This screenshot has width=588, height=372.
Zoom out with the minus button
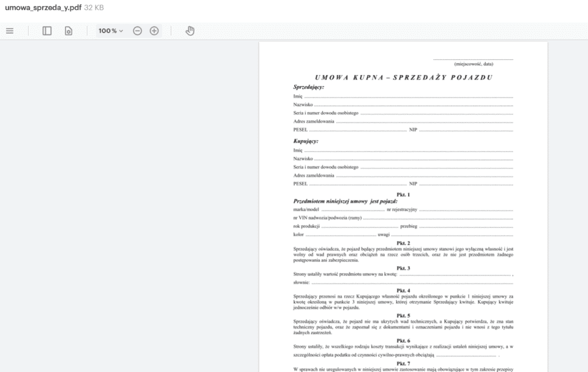137,31
